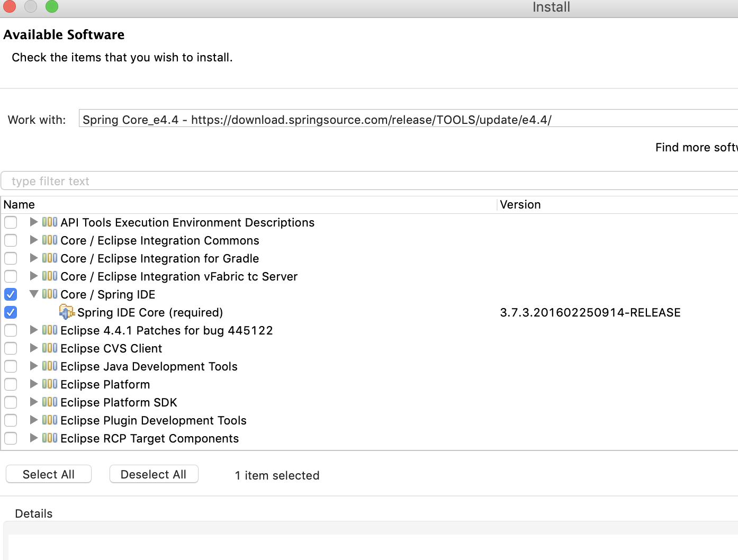
Task: Click the green window zoom button
Action: (x=51, y=6)
